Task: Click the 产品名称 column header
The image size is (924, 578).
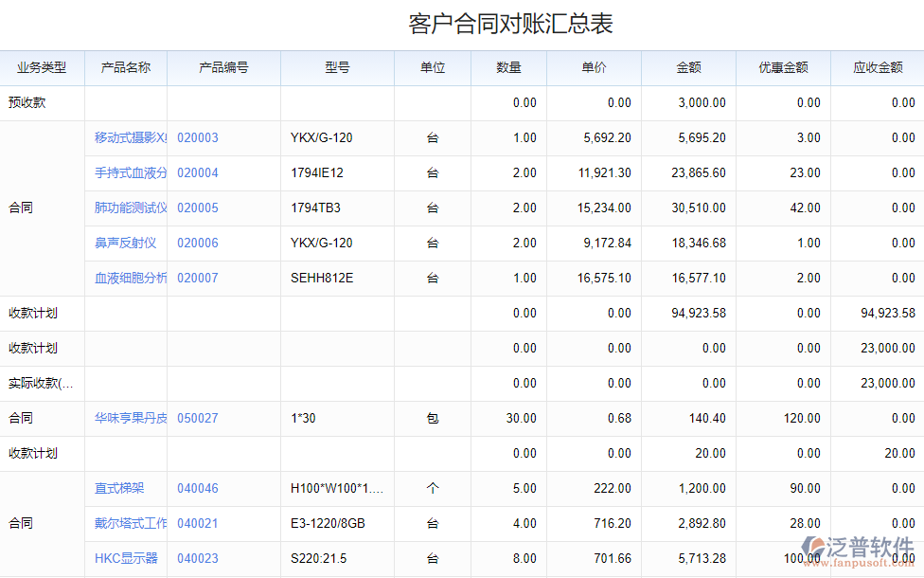Action: [126, 68]
